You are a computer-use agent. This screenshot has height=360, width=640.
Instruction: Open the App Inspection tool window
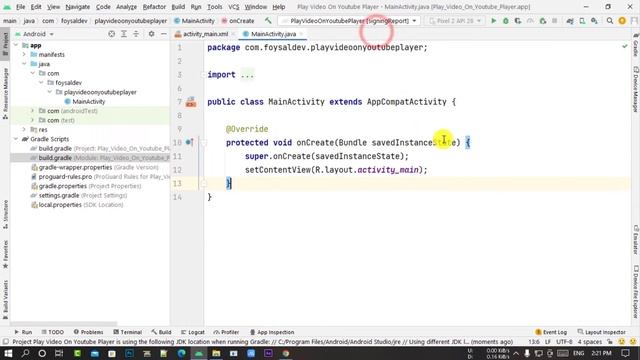[x=271, y=332]
